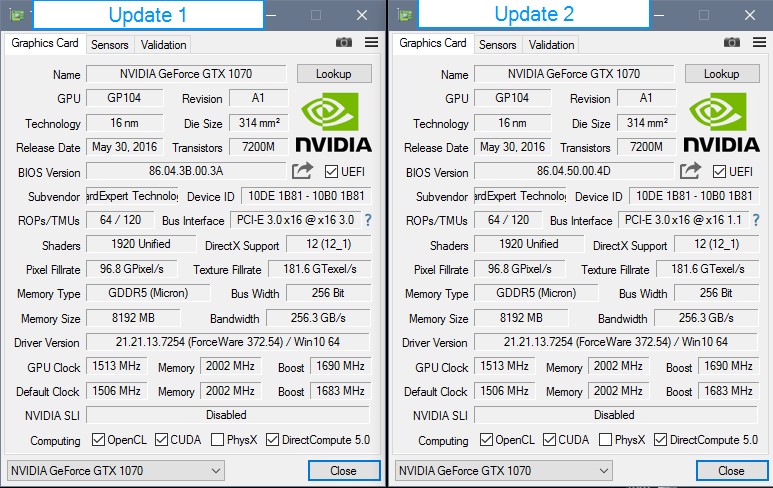This screenshot has height=488, width=773.
Task: Click Bandwidth 256.3 GB/s in Update 1 window
Action: (318, 318)
